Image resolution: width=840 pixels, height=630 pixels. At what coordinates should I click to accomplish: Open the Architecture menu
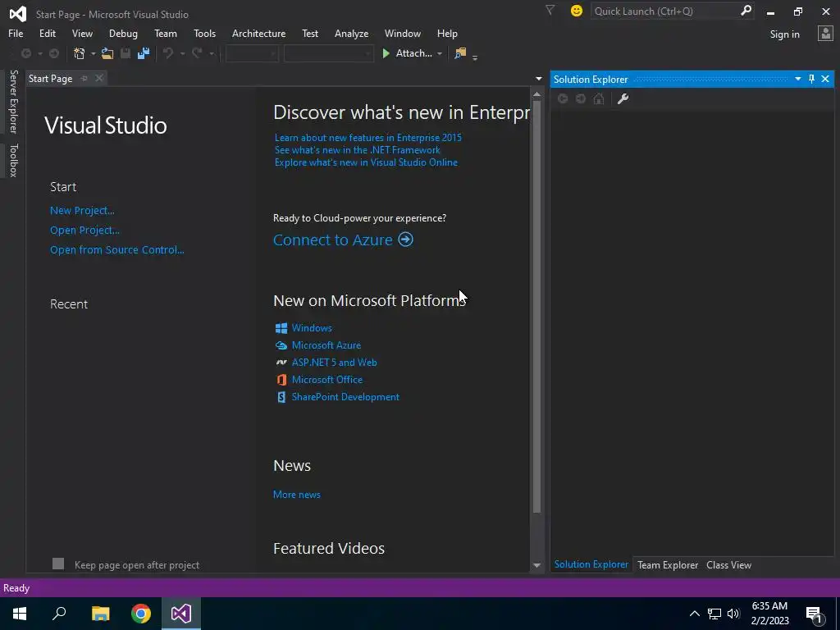(258, 33)
